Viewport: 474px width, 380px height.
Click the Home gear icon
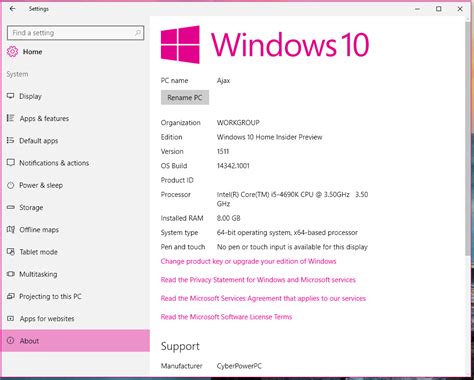click(12, 51)
